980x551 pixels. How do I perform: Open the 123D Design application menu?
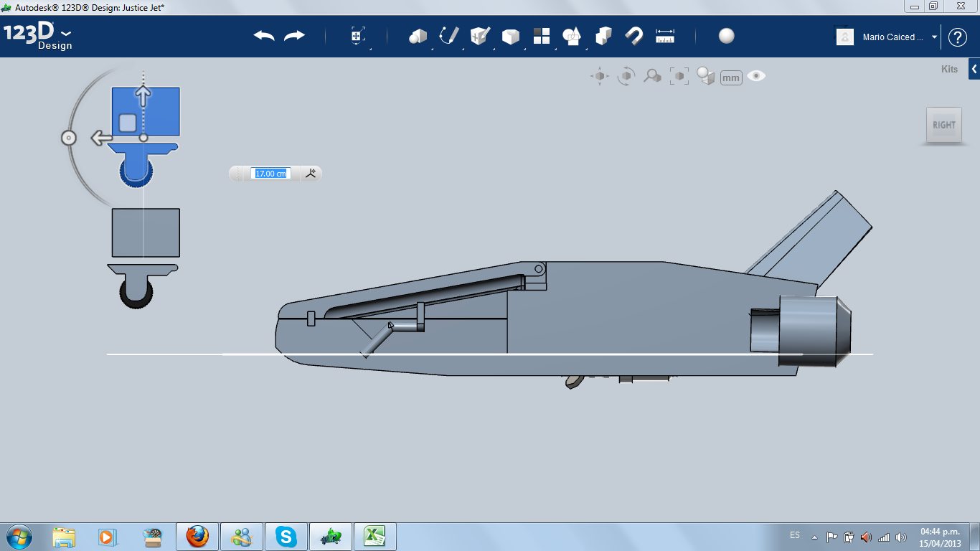pos(38,36)
